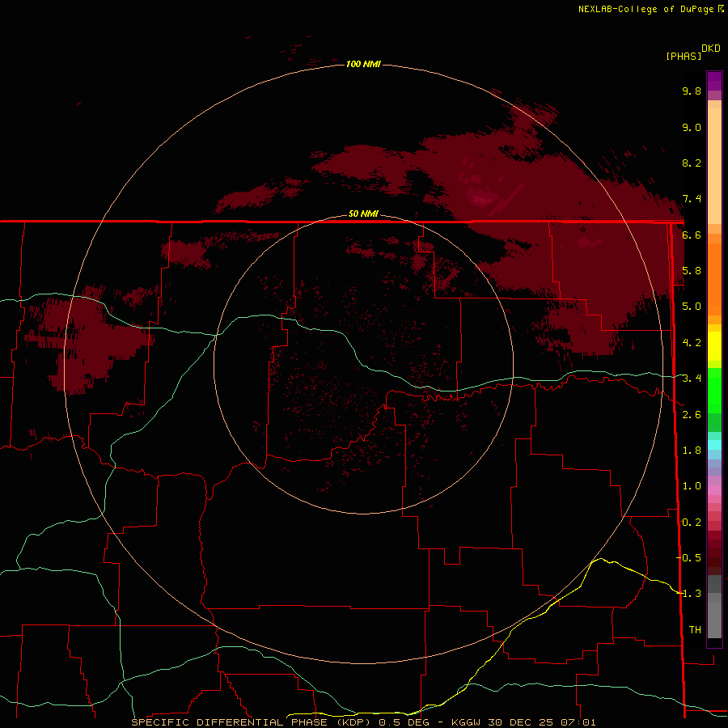Click the orange segment of the color bar
Image resolution: width=728 pixels, height=728 pixels.
[x=714, y=278]
